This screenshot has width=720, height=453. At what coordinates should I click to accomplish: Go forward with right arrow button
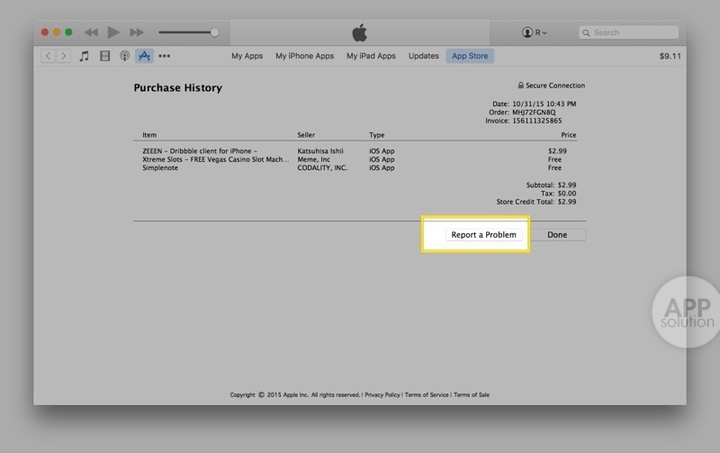[63, 56]
